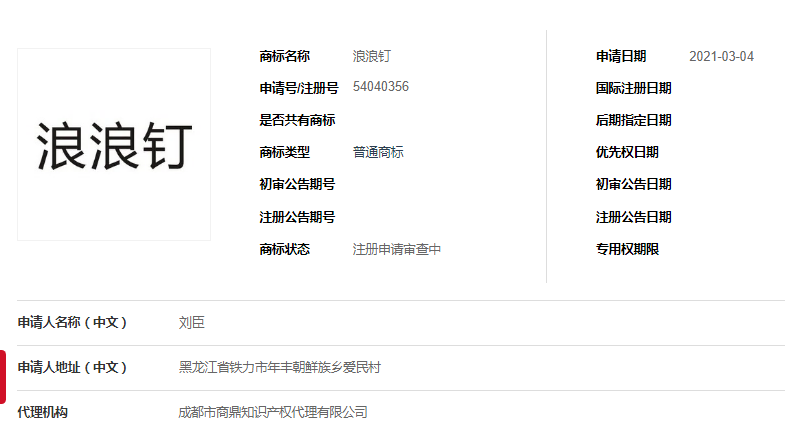
Task: Click the 申请号/注册号 label
Action: (299, 88)
